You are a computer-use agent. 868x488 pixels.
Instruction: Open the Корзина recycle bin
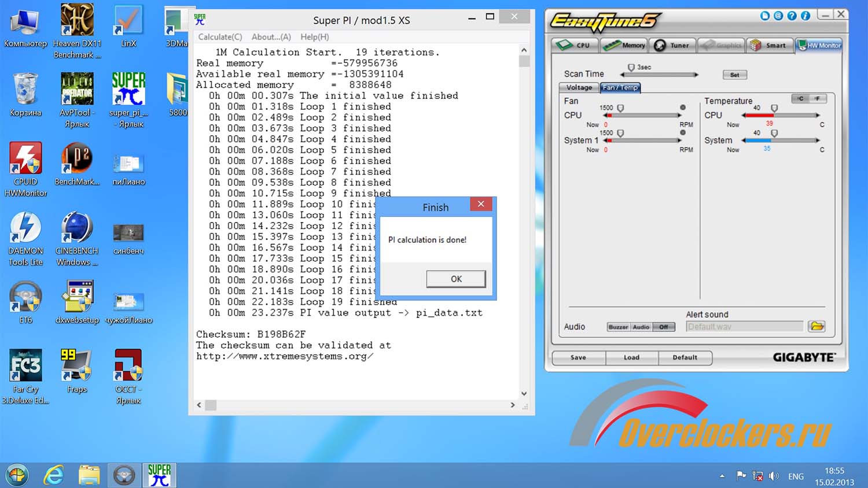[25, 95]
